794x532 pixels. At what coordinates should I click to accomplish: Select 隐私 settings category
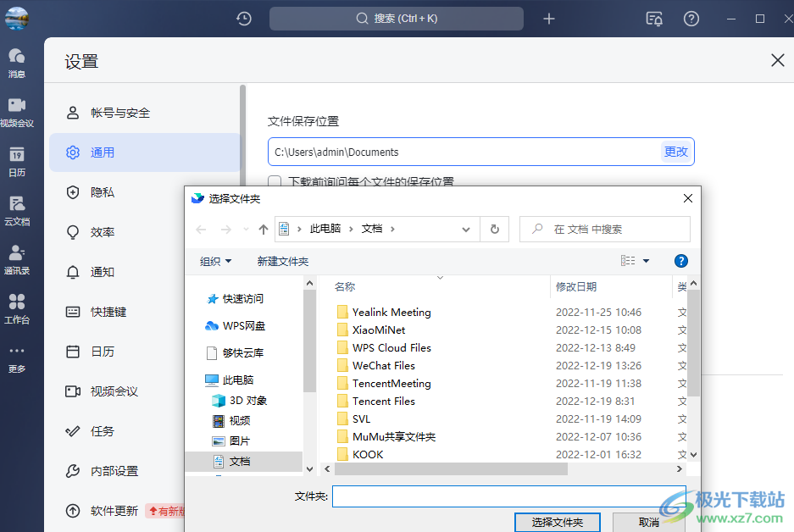(x=116, y=192)
